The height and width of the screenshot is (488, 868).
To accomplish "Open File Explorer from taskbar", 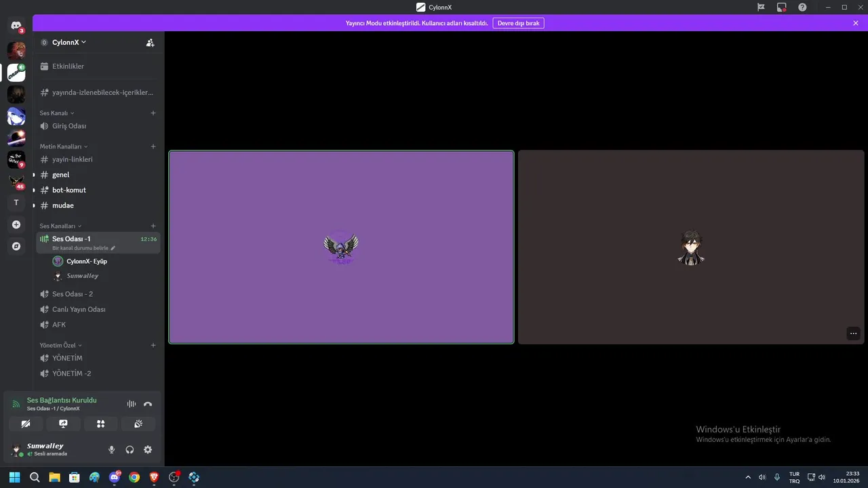I will [54, 477].
